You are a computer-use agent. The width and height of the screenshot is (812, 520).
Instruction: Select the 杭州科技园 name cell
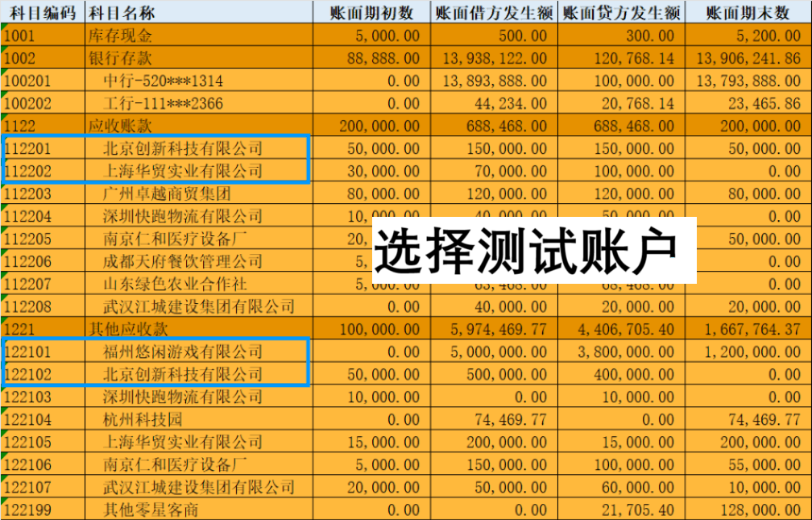200,419
